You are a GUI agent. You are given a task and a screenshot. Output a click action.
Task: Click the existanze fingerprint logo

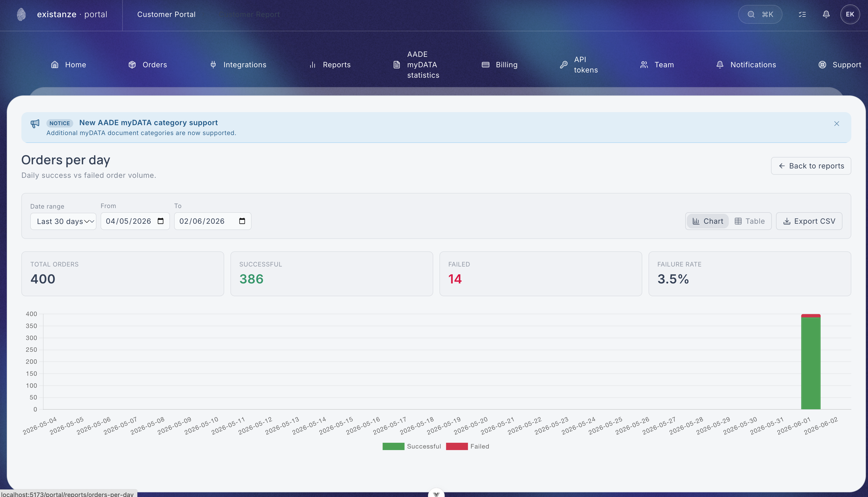21,14
